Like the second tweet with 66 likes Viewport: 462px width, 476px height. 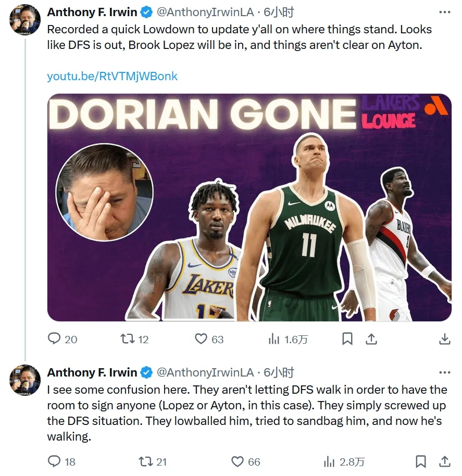(238, 461)
